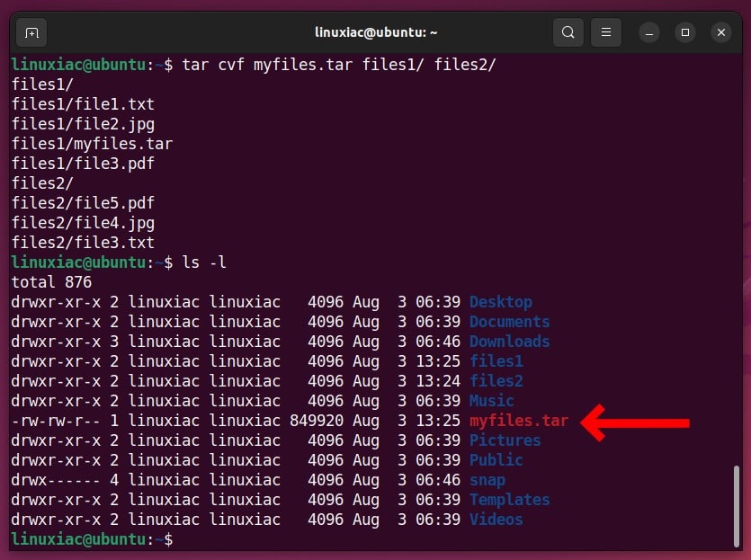Screen dimensions: 751x560
Task: Click the myfiles.tar entry in listing
Action: click(x=519, y=421)
